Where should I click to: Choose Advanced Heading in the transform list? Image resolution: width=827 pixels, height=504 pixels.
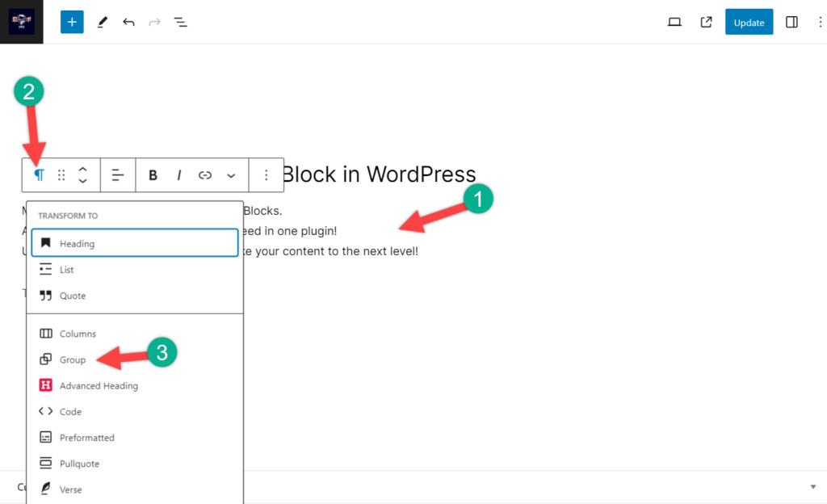tap(99, 385)
